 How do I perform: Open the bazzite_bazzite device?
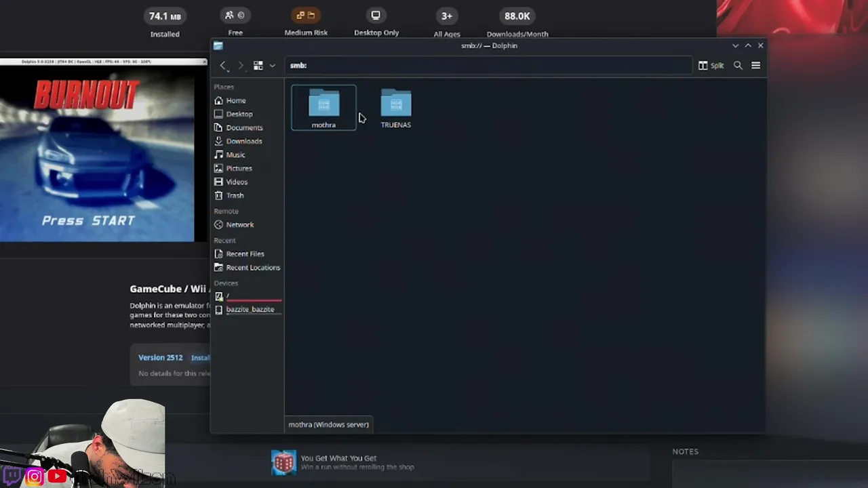coord(247,309)
